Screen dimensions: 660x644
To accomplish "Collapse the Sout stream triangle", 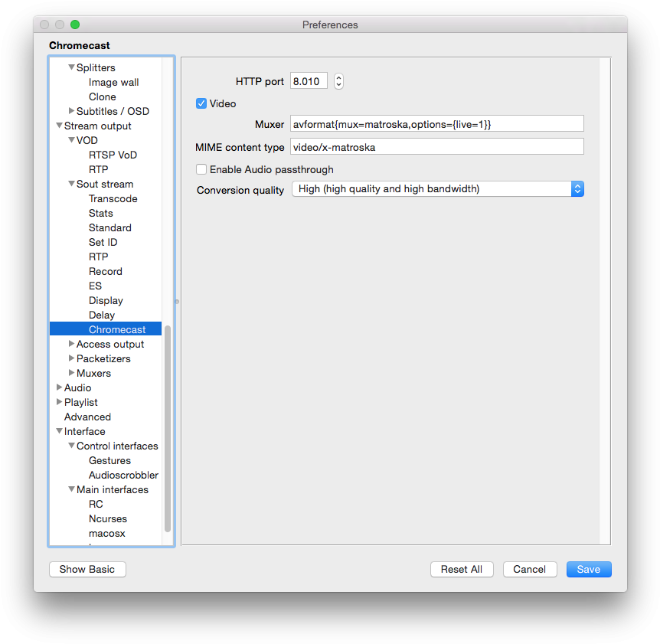I will pos(71,185).
